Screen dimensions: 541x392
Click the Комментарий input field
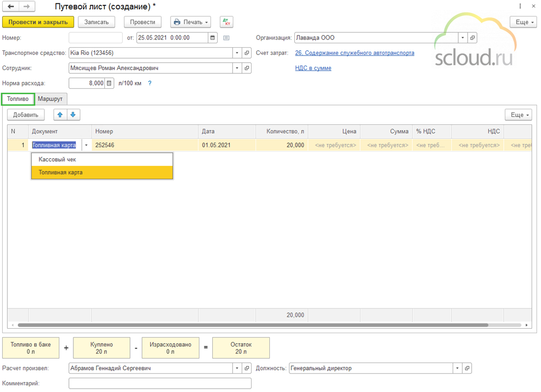160,383
